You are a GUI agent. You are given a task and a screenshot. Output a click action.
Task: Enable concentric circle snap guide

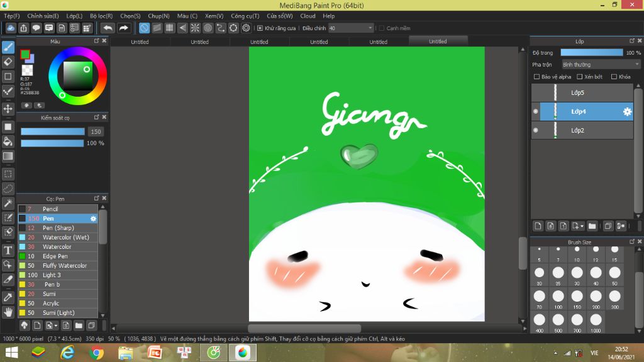[208, 28]
